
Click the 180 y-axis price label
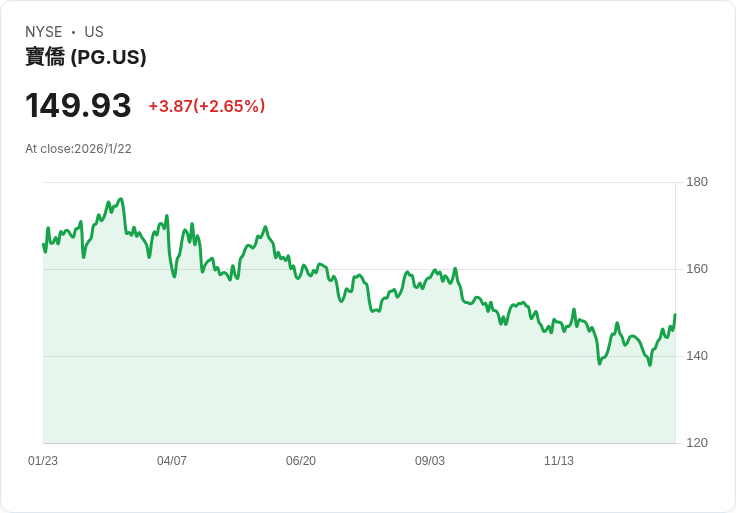[x=697, y=182]
